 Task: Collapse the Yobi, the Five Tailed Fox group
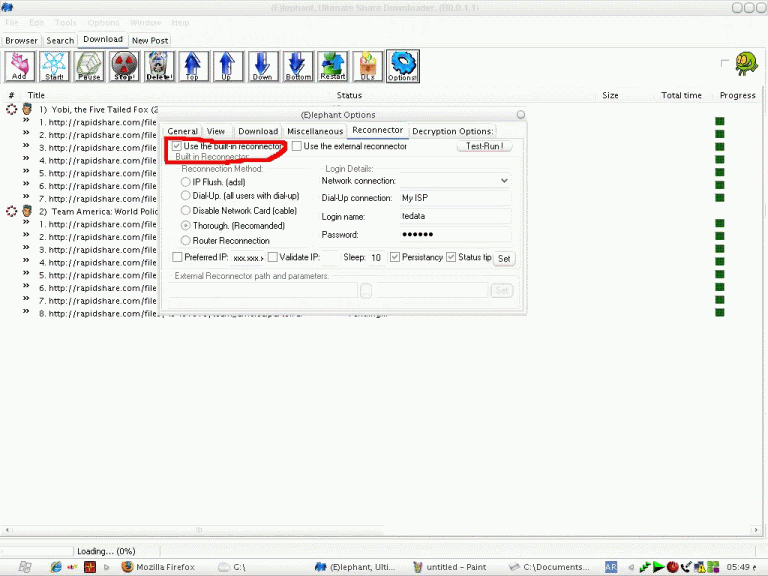click(x=12, y=109)
